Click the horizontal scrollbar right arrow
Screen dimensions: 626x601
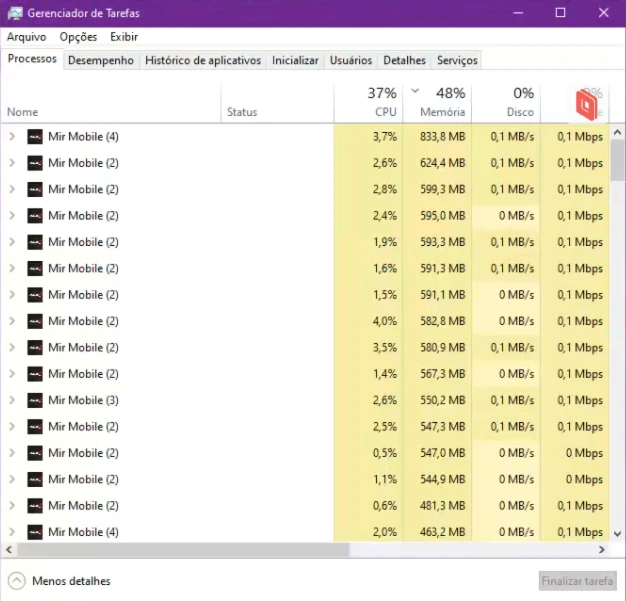click(602, 550)
